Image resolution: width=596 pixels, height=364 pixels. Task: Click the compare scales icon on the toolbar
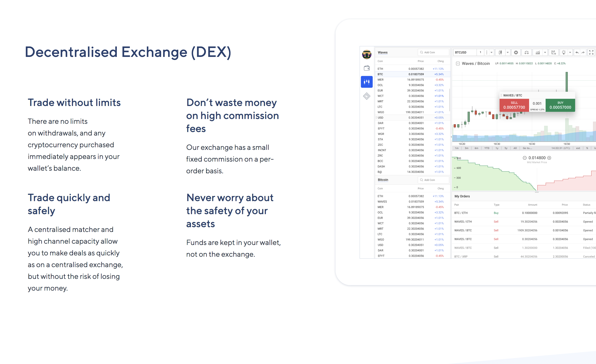coord(527,53)
